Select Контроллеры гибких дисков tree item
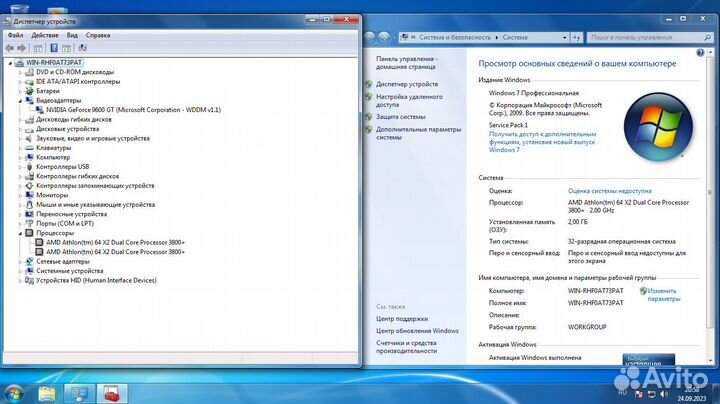 point(77,176)
